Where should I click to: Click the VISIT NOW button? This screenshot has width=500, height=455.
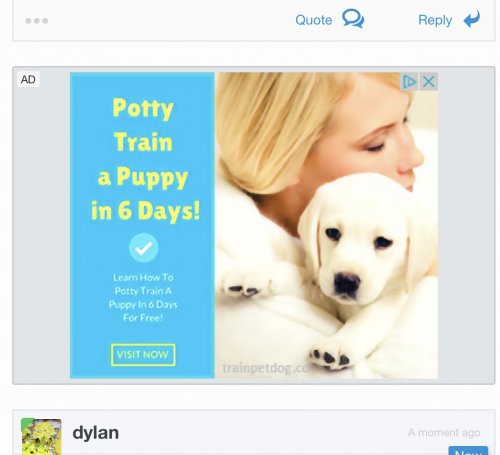[143, 355]
